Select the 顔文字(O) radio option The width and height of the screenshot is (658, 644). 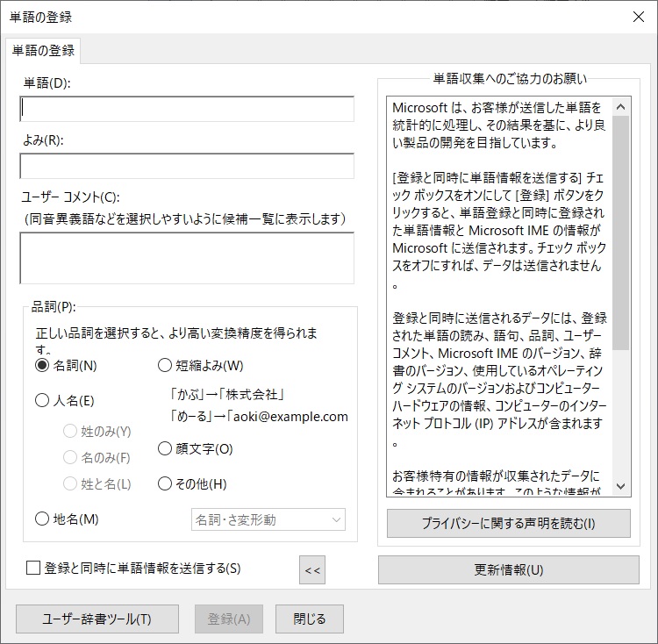pos(165,448)
